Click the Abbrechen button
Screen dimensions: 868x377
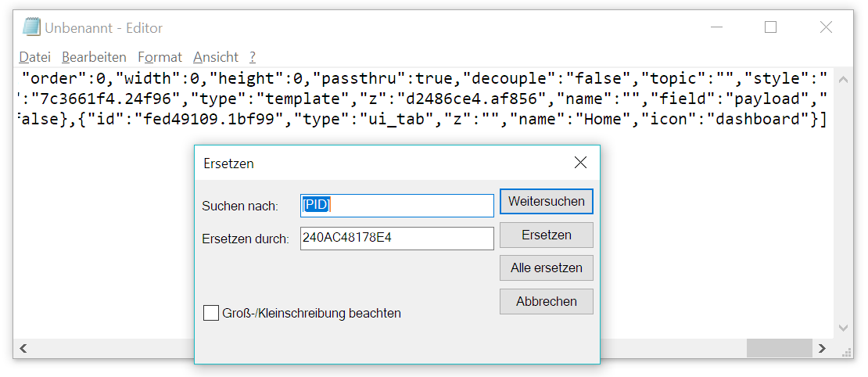click(547, 302)
